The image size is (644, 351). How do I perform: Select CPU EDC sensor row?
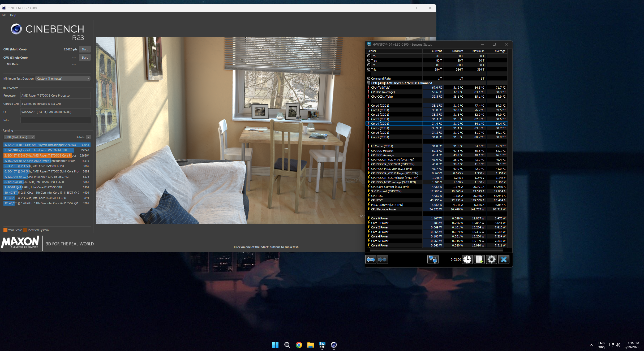436,200
